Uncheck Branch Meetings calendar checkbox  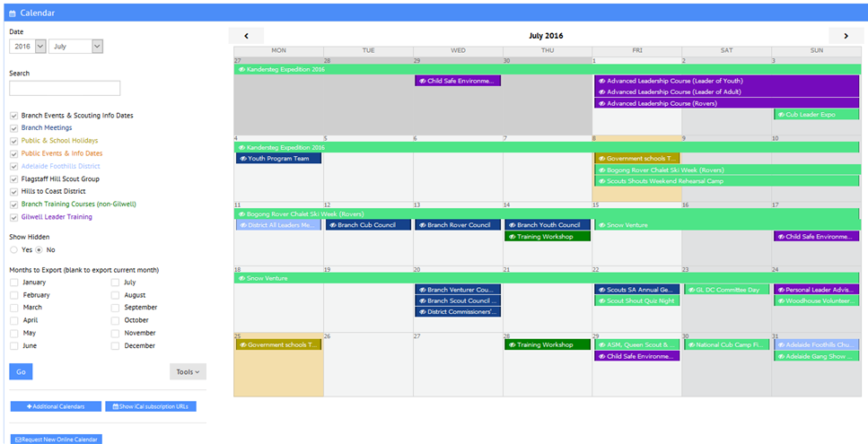point(13,128)
